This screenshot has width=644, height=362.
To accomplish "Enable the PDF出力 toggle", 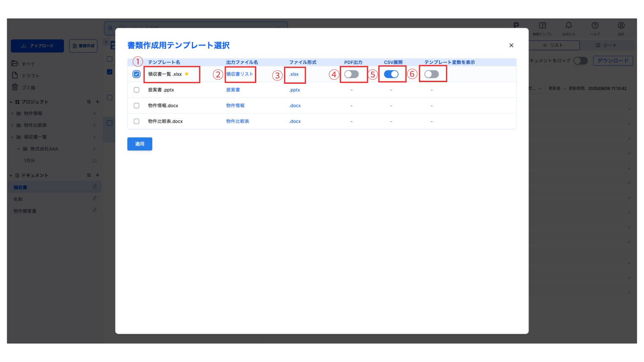I will [351, 74].
